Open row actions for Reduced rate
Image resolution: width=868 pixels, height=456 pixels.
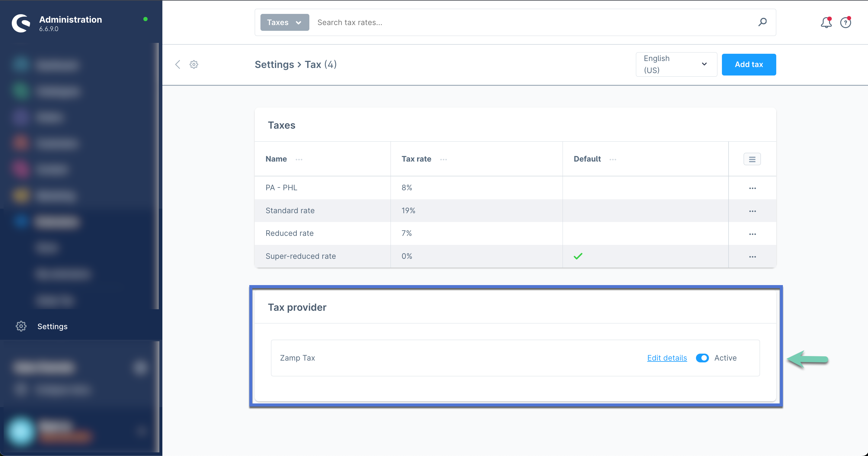tap(752, 234)
